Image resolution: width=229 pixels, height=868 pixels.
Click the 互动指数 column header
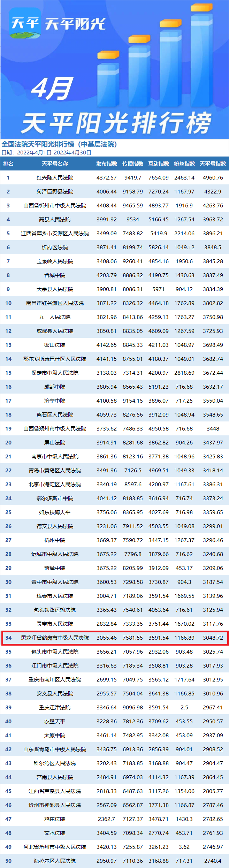(x=159, y=163)
